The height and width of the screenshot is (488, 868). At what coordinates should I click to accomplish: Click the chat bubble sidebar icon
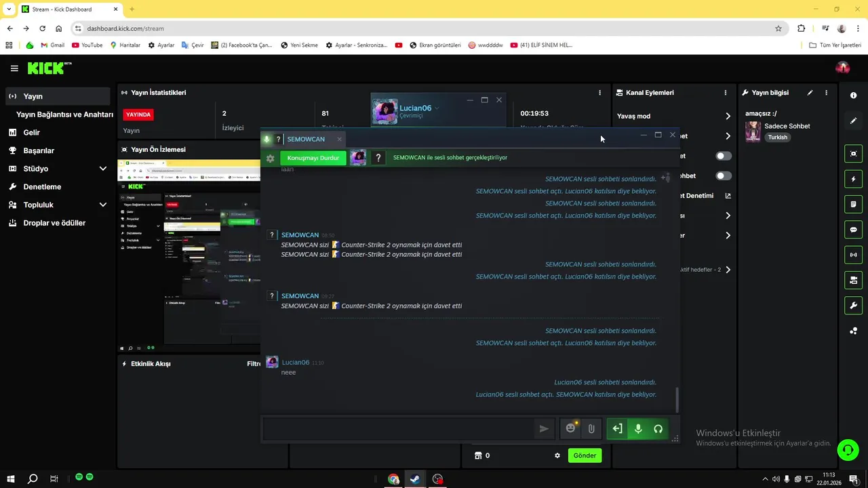click(853, 230)
